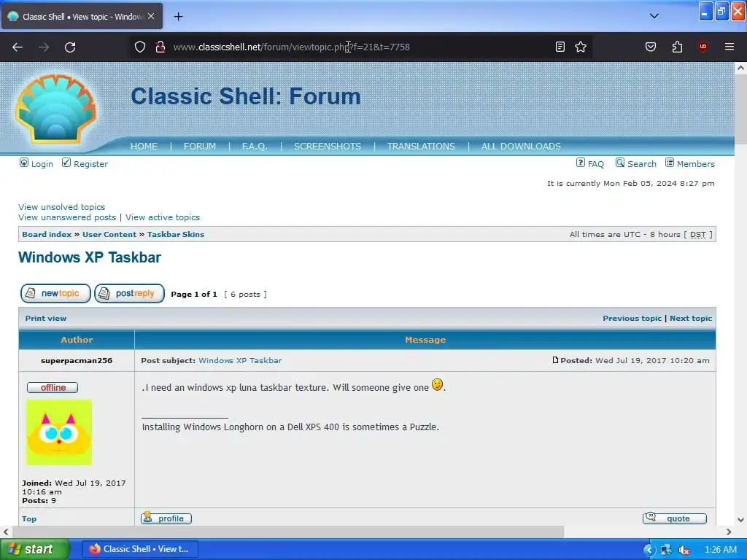This screenshot has height=560, width=747.
Task: Click the forward navigation arrow
Action: [44, 47]
